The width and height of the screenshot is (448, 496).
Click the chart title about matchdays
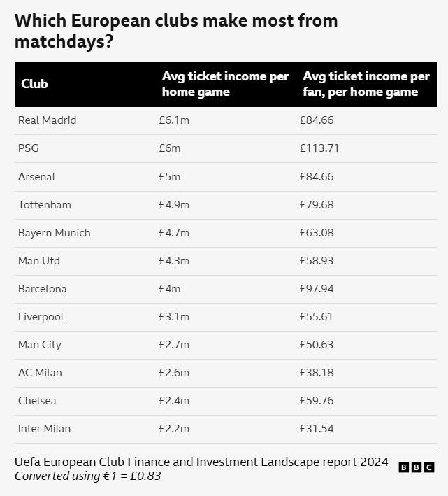pos(176,31)
